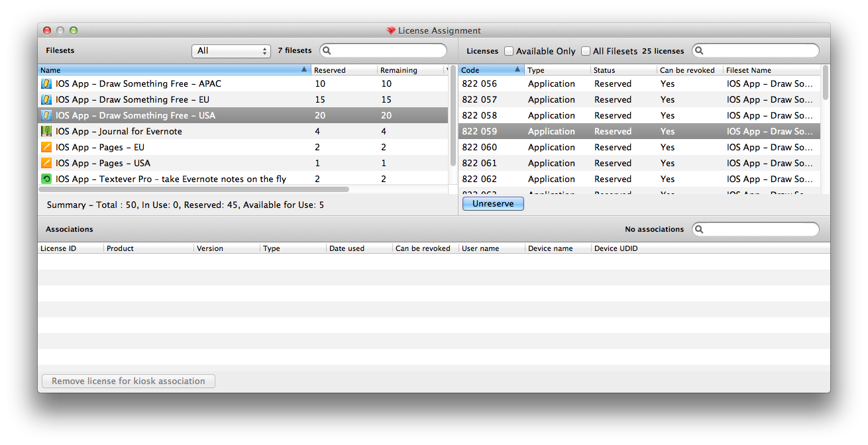The image size is (868, 445).
Task: Toggle the All Filesets checkbox
Action: coord(586,51)
